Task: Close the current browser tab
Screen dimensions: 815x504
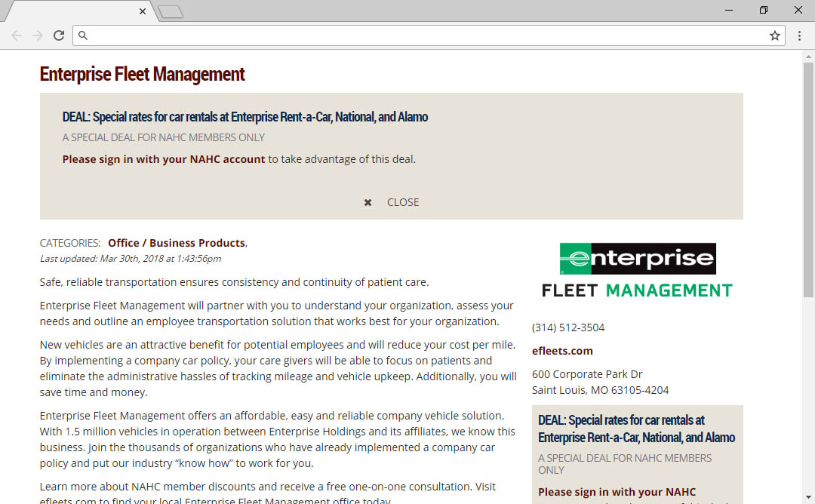Action: point(143,11)
